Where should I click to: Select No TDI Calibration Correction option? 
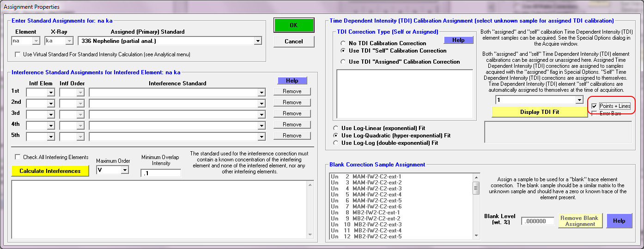click(343, 43)
